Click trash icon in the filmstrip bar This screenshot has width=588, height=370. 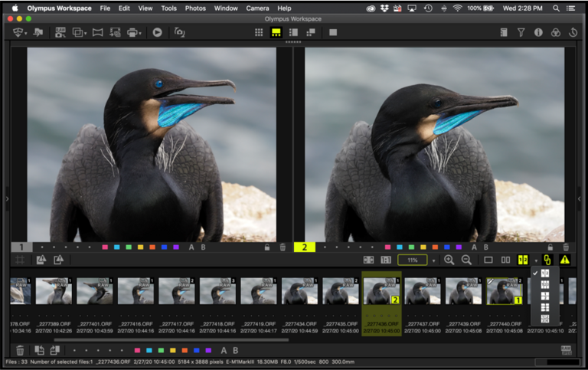coord(20,350)
